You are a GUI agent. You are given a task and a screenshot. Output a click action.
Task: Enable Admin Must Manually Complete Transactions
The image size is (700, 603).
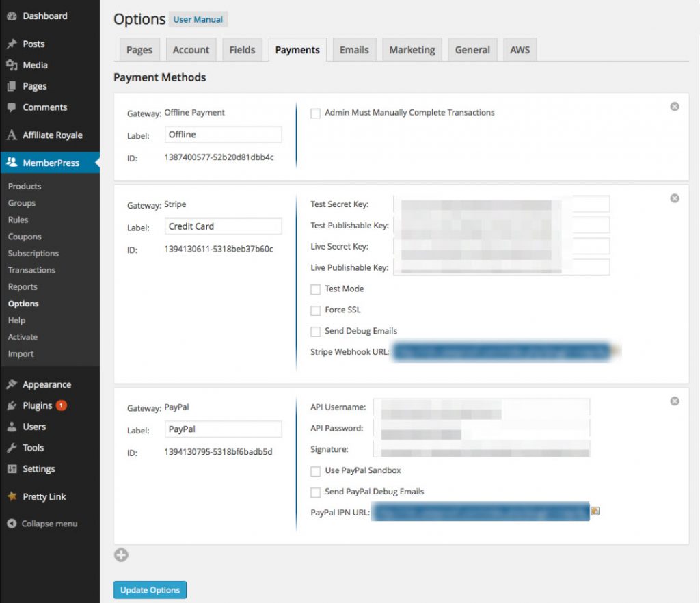[x=316, y=113]
